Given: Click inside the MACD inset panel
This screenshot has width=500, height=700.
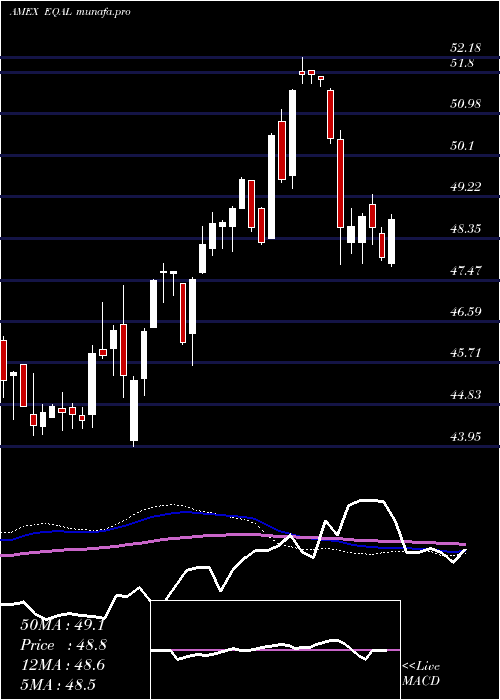Looking at the screenshot, I should 275,650.
